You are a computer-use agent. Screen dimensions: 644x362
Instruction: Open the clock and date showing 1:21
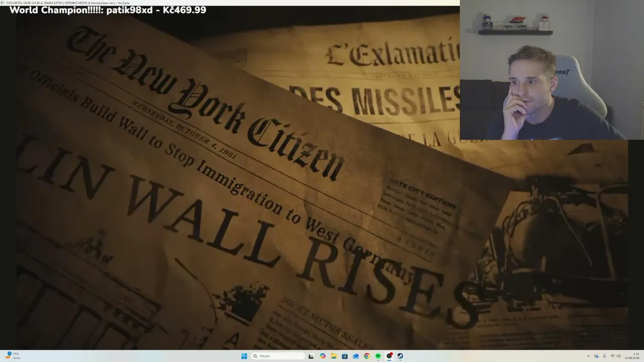point(632,356)
